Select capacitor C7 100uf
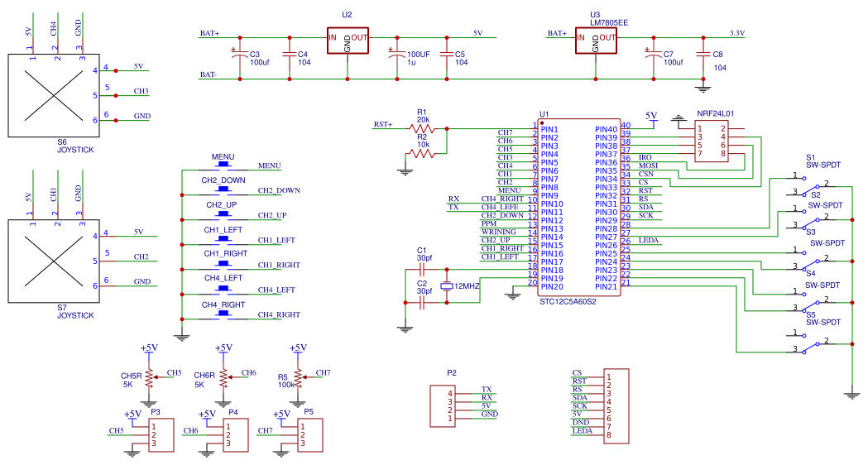This screenshot has height=465, width=868. (x=654, y=55)
